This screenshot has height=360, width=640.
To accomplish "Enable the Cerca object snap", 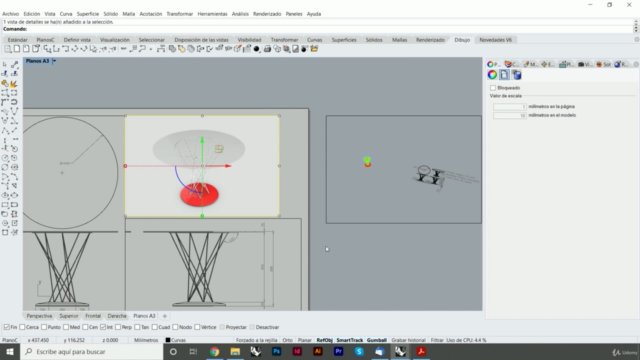I will coord(22,327).
